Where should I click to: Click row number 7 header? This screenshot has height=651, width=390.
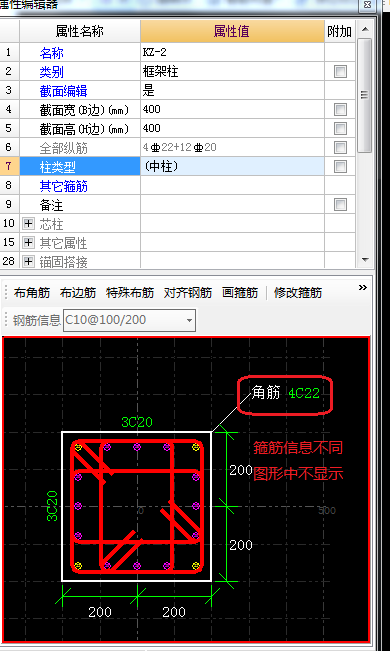9,166
